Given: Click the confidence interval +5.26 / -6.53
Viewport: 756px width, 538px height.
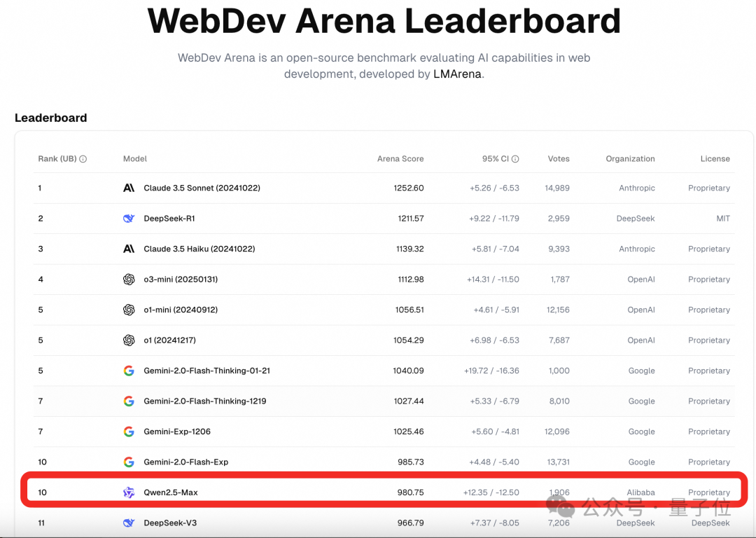Looking at the screenshot, I should [x=495, y=188].
